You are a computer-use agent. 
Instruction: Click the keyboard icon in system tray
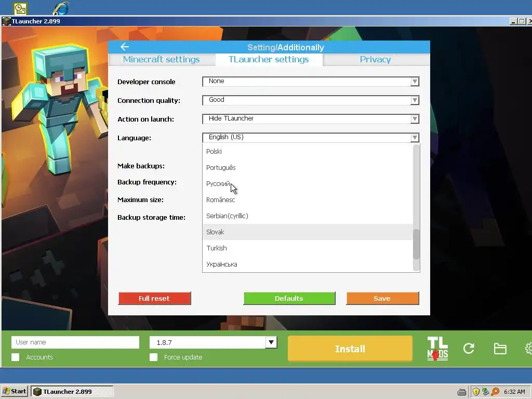(462, 392)
